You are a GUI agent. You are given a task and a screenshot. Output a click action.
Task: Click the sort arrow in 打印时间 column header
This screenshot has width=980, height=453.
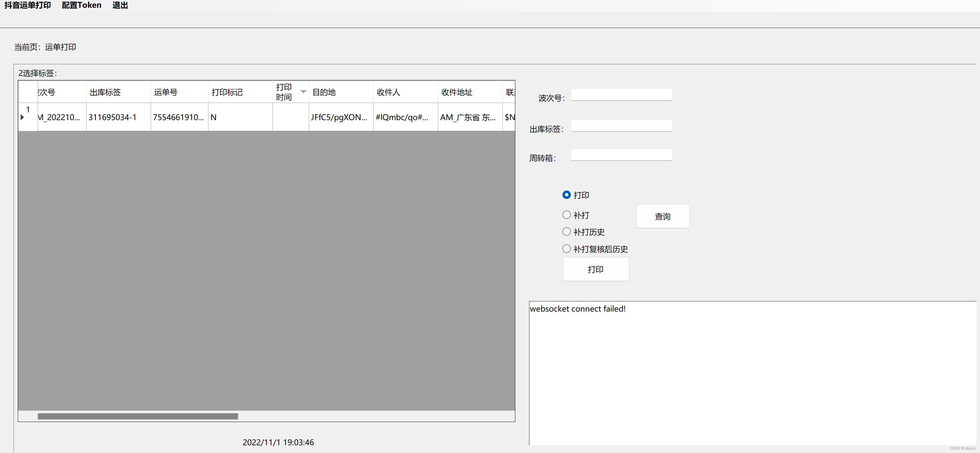pyautogui.click(x=303, y=92)
